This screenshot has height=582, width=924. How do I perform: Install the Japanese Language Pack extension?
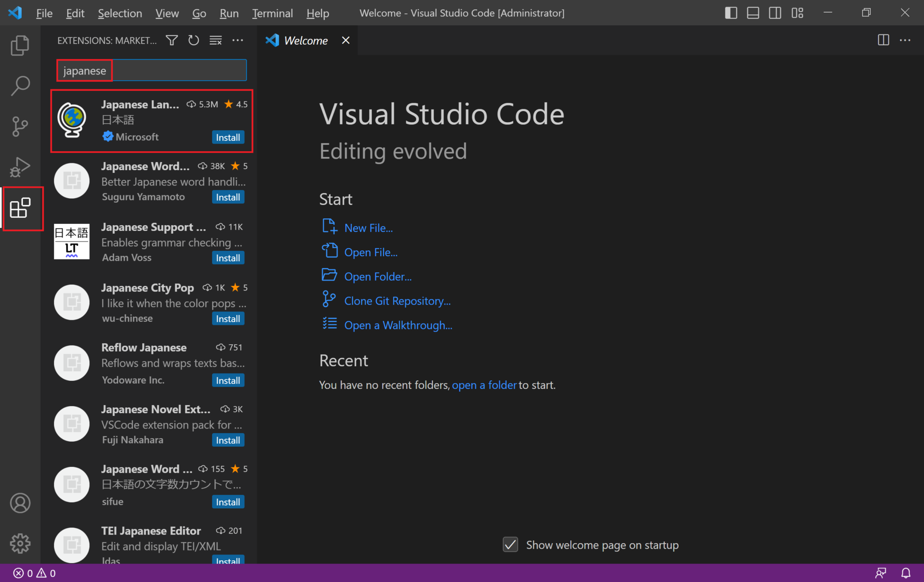tap(228, 137)
